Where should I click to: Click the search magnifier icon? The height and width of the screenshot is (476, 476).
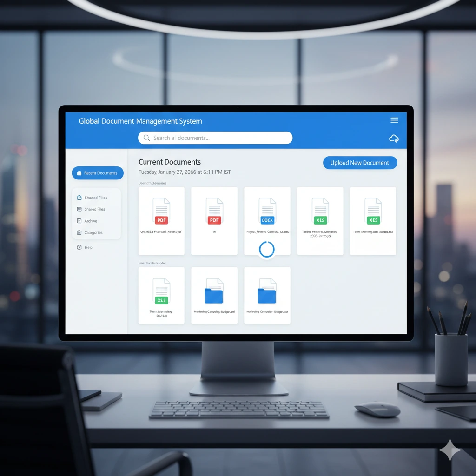coord(146,138)
